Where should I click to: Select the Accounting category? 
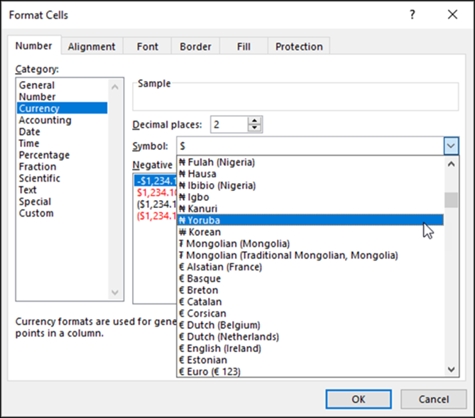tap(45, 120)
